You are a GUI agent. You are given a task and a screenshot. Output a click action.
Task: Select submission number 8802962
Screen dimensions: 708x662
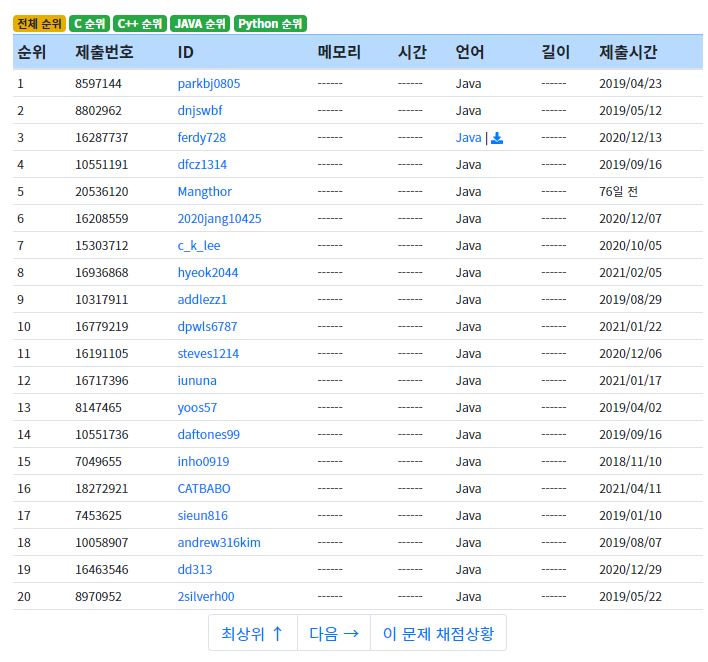click(98, 111)
